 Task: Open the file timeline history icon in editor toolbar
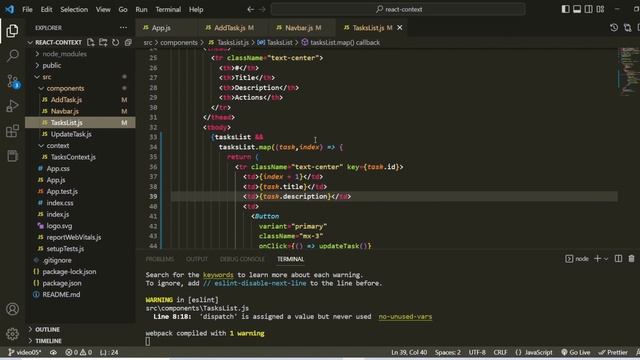[613, 27]
